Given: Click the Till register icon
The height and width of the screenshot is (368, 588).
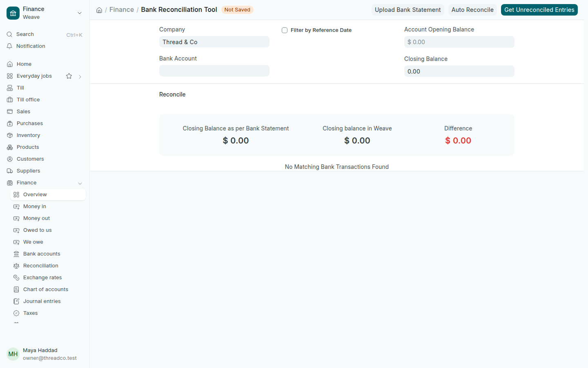Looking at the screenshot, I should tap(10, 88).
